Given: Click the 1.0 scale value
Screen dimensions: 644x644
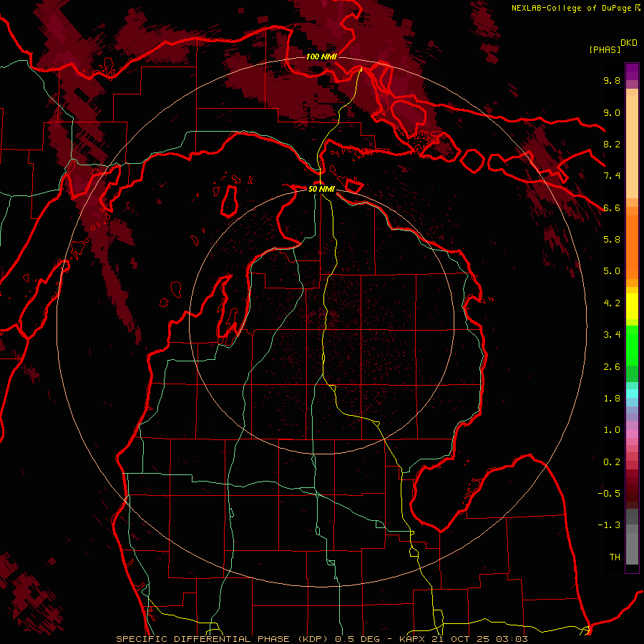Looking at the screenshot, I should coord(612,430).
